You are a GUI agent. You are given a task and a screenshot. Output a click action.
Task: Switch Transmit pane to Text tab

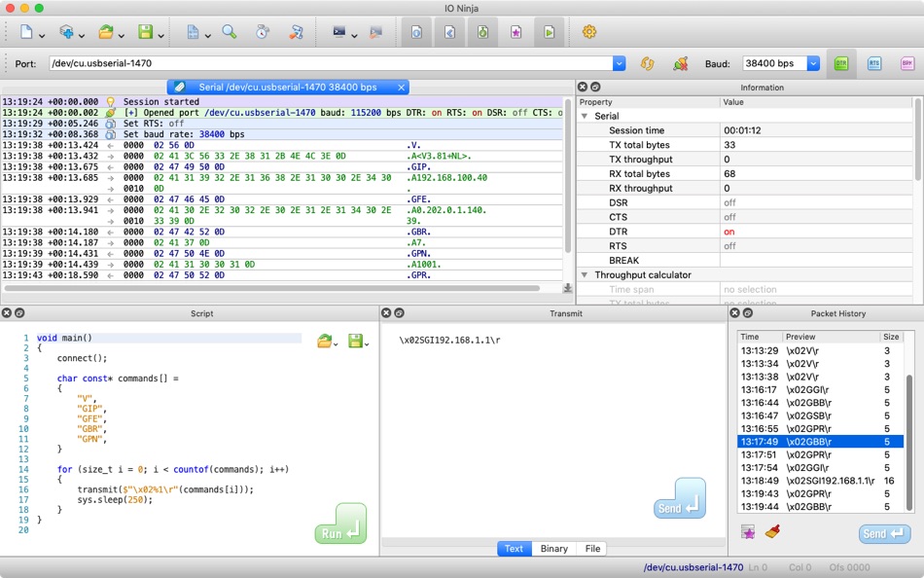coord(514,549)
